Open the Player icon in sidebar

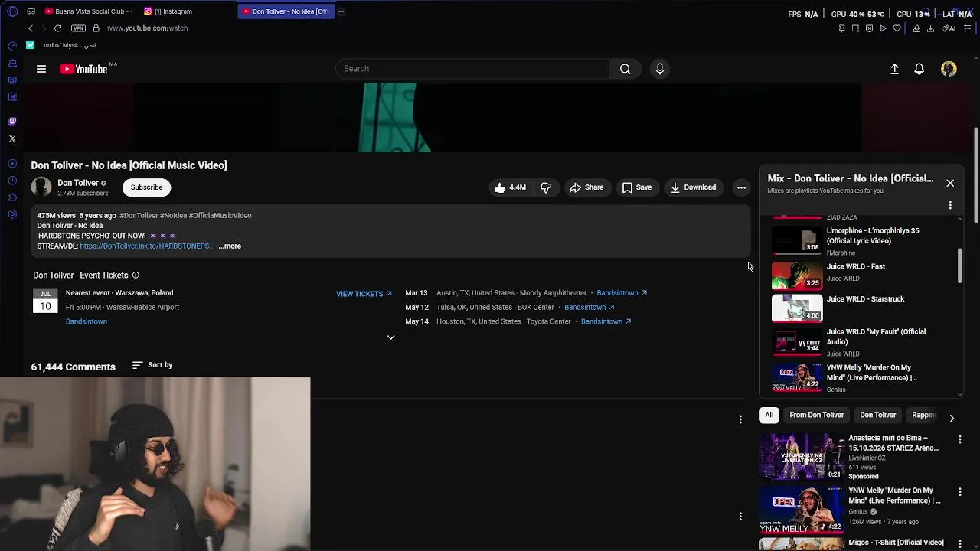click(12, 164)
